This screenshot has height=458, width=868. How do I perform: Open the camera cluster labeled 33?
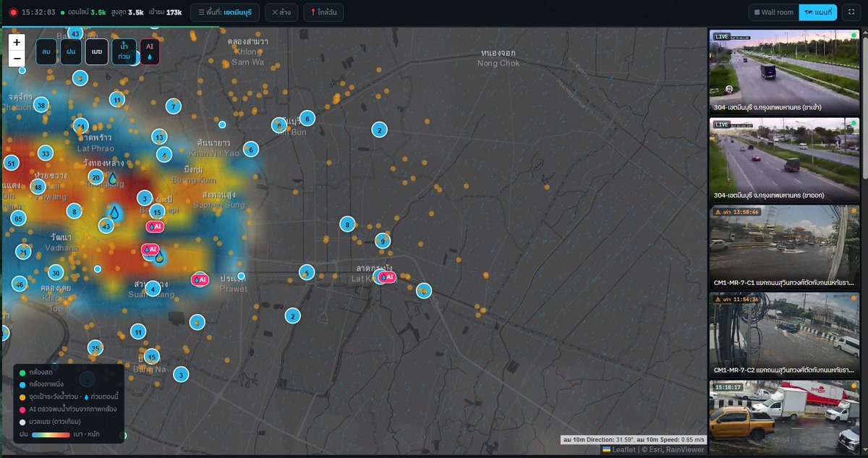46,153
